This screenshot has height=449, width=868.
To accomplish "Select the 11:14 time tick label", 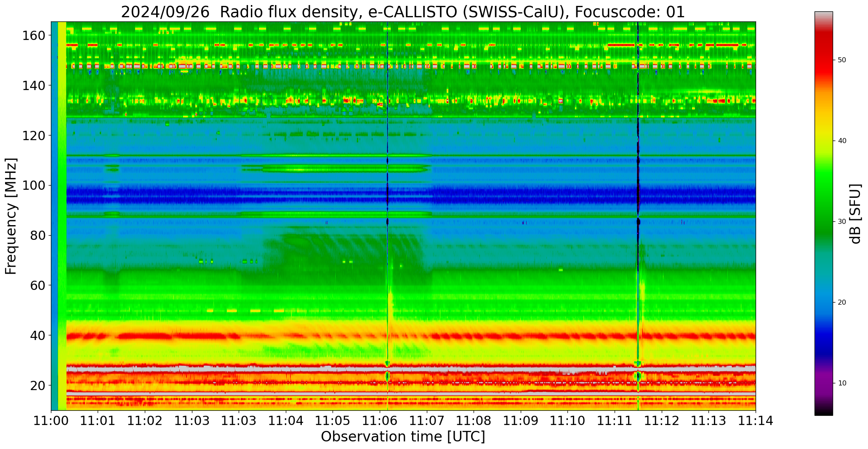I will click(756, 421).
